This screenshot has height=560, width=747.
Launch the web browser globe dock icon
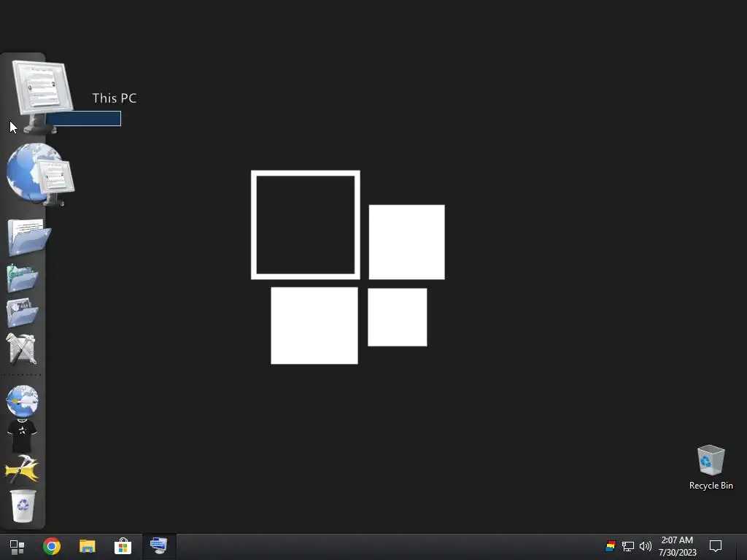(23, 401)
